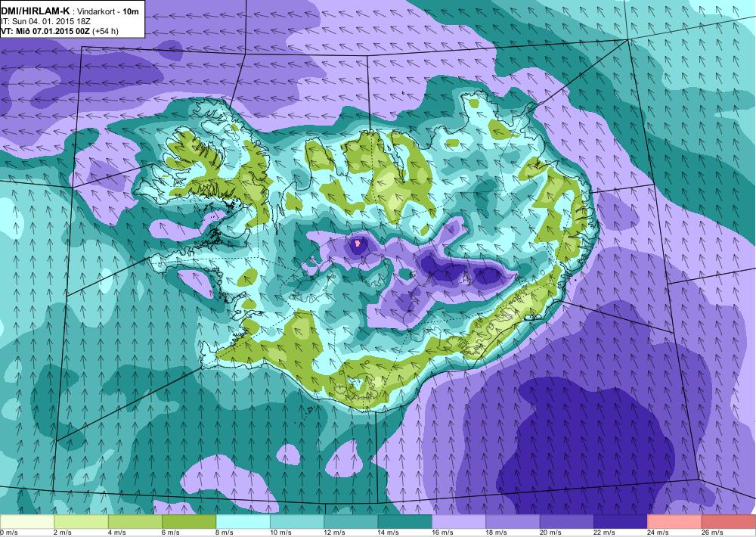Click the '16 m/s' legend label
The height and width of the screenshot is (537, 756).
(x=442, y=532)
